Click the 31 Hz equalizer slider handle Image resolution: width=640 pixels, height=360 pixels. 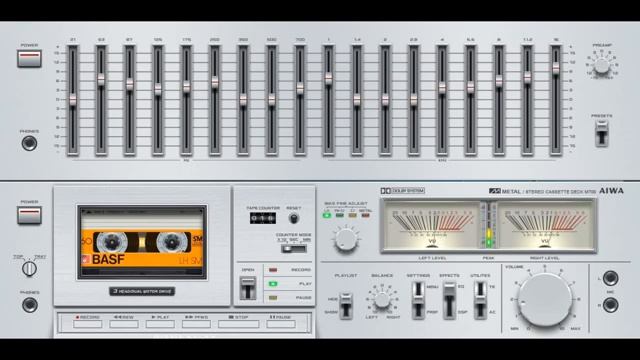(73, 100)
